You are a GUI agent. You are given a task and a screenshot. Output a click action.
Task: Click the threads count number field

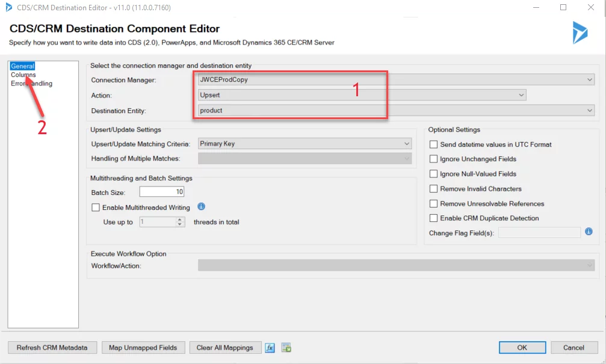157,222
